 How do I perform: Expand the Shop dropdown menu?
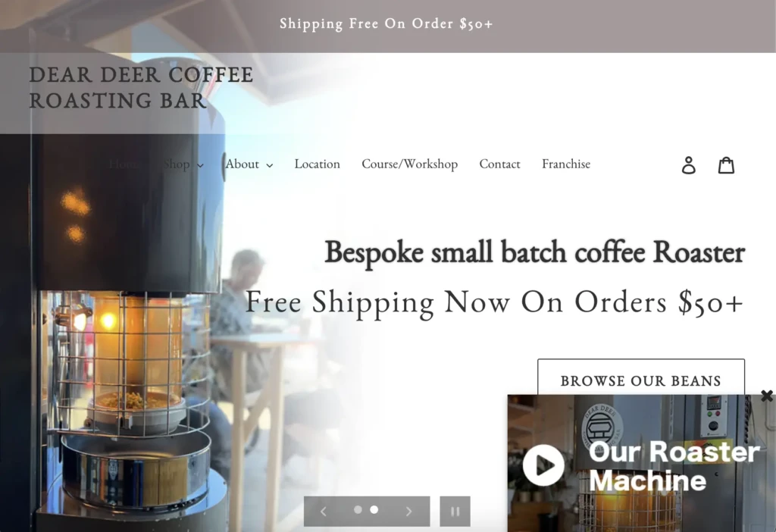tap(183, 164)
